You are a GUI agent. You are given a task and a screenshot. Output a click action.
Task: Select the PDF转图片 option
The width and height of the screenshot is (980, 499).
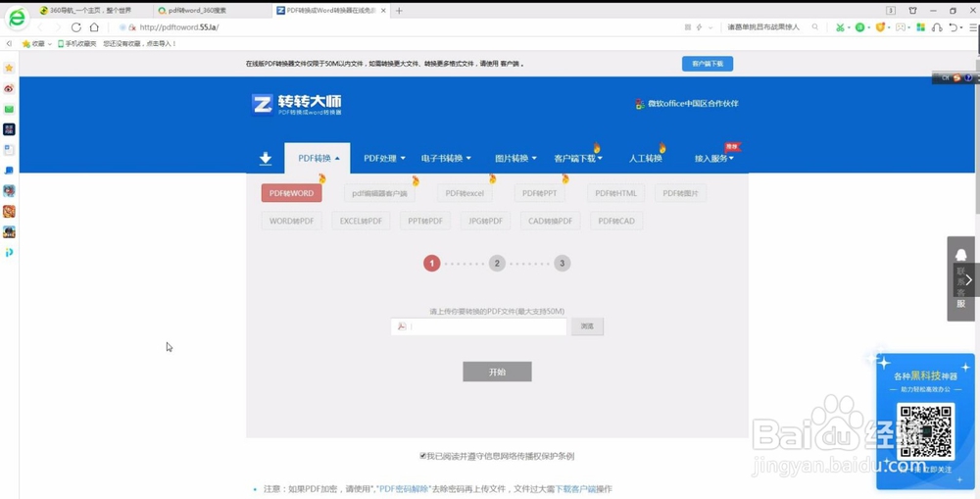681,193
